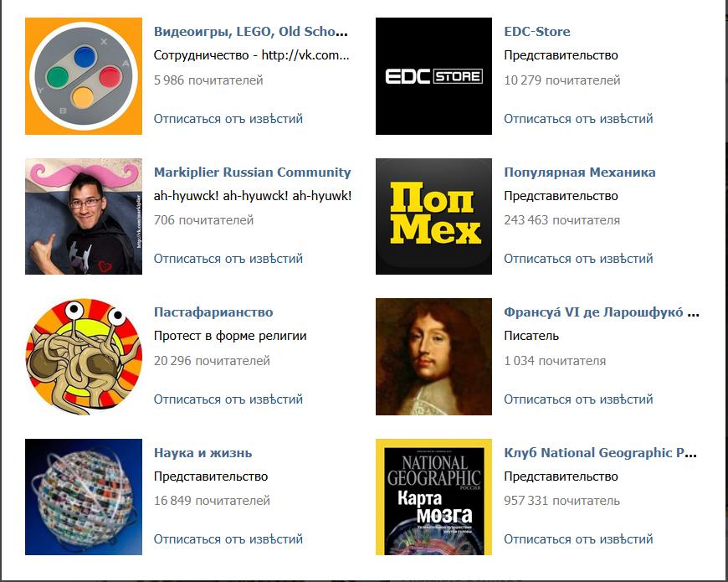Screen dimensions: 728x582
Task: Open the EDC-Store page title link
Action: point(537,32)
